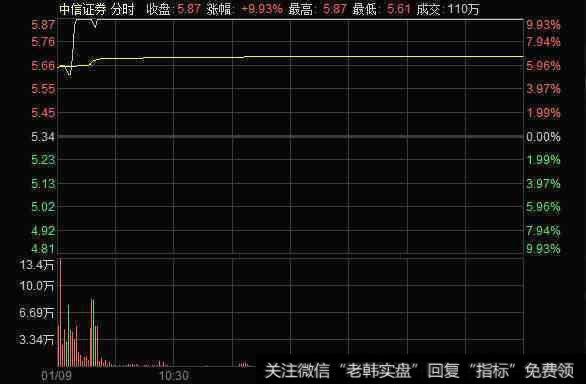Click the 涨幅 +9.93% value in header
Screen dimensions: 586x384
[261, 9]
